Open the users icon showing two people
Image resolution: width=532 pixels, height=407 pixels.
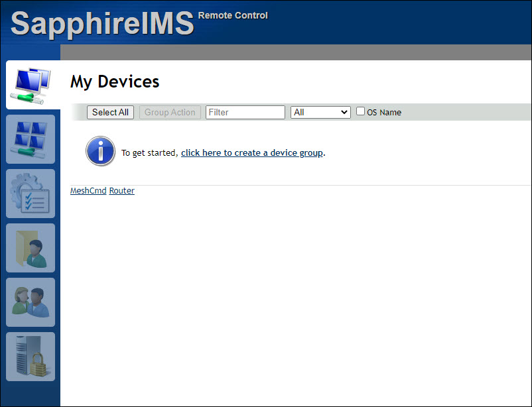30,302
